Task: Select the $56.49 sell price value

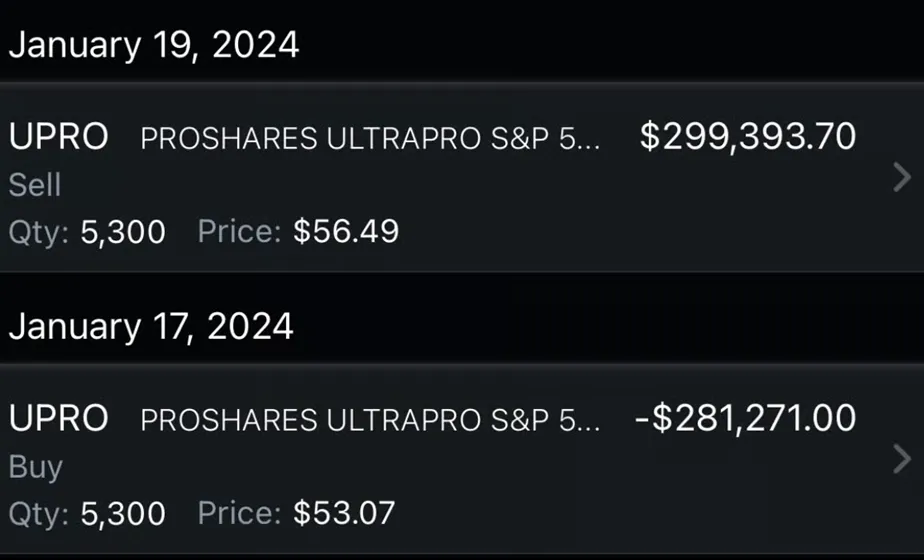Action: pos(346,232)
